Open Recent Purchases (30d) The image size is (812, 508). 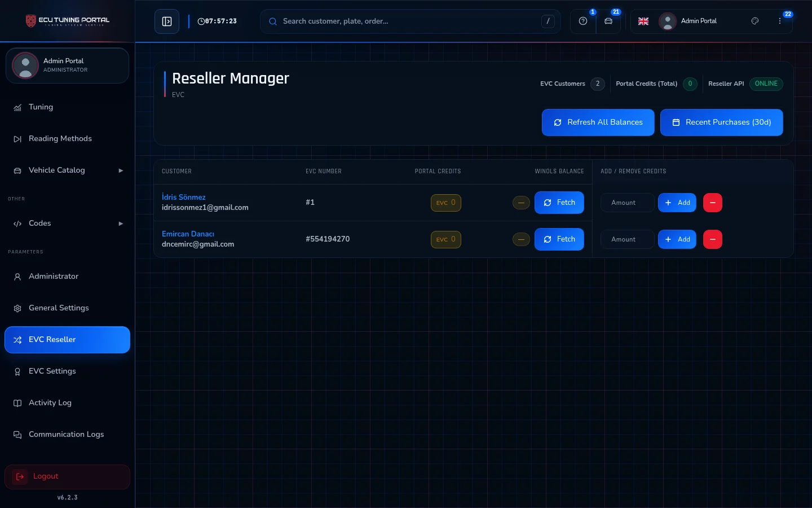722,122
